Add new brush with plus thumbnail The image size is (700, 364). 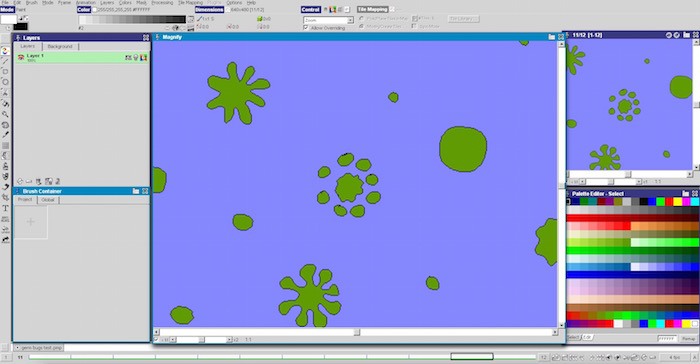tap(31, 222)
